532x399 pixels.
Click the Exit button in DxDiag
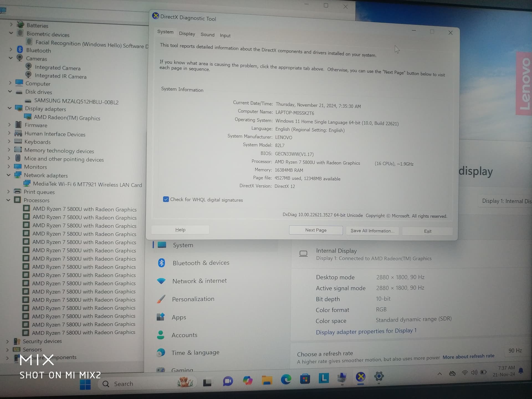tap(428, 231)
